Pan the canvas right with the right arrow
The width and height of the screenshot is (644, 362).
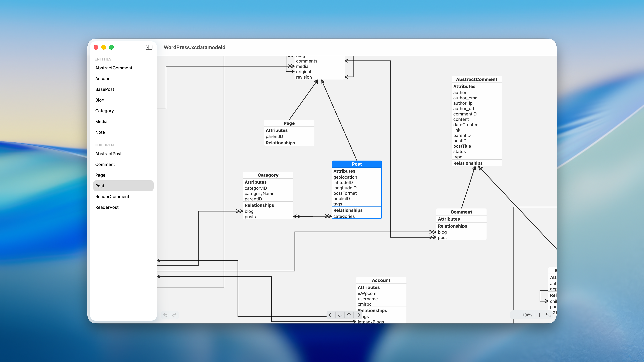(x=358, y=315)
